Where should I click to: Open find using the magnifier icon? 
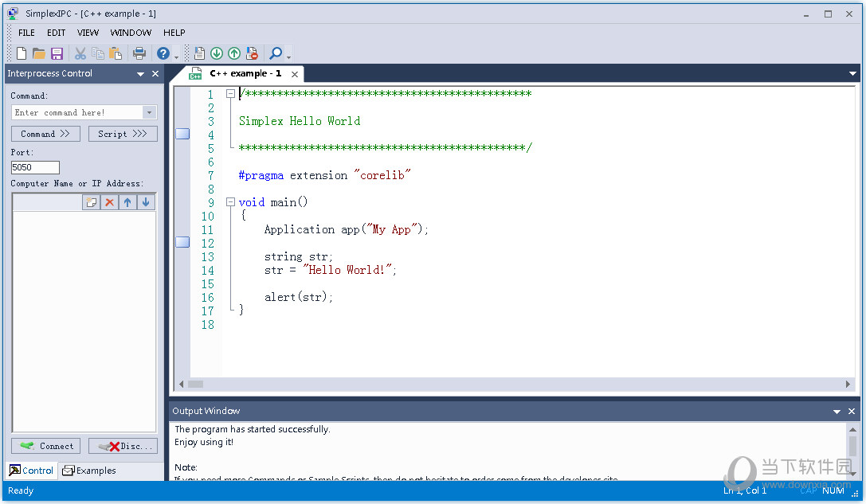tap(276, 53)
